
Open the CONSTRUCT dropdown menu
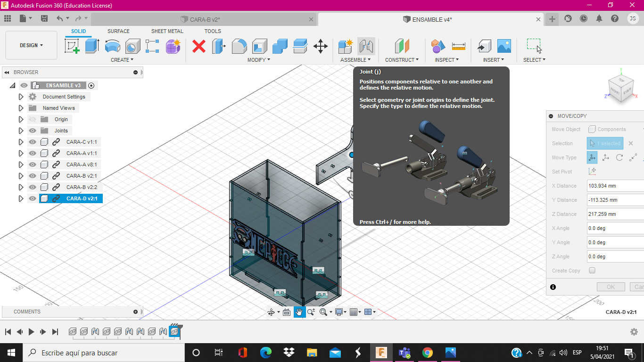pyautogui.click(x=402, y=60)
